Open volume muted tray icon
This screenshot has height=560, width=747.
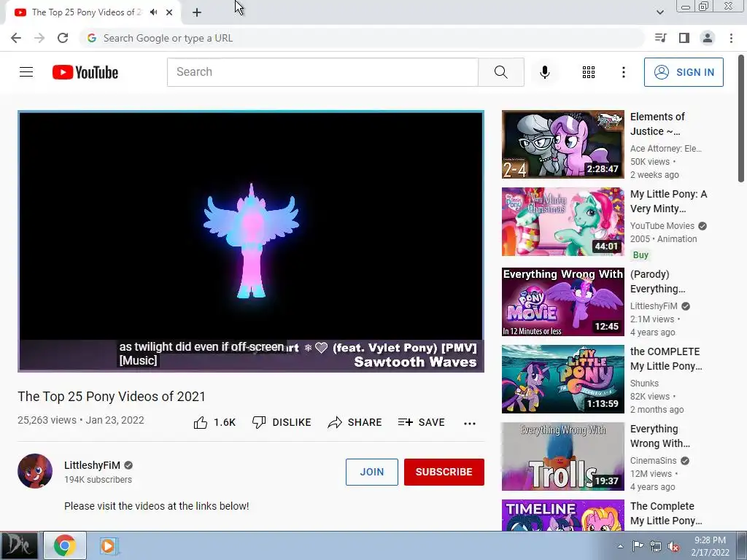[673, 547]
